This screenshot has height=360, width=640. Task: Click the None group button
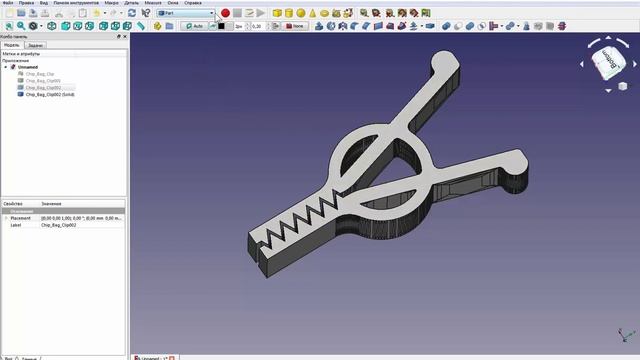point(296,26)
